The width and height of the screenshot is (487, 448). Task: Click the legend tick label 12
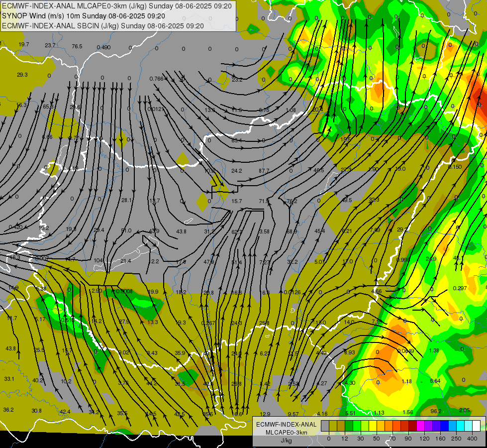[345, 439]
